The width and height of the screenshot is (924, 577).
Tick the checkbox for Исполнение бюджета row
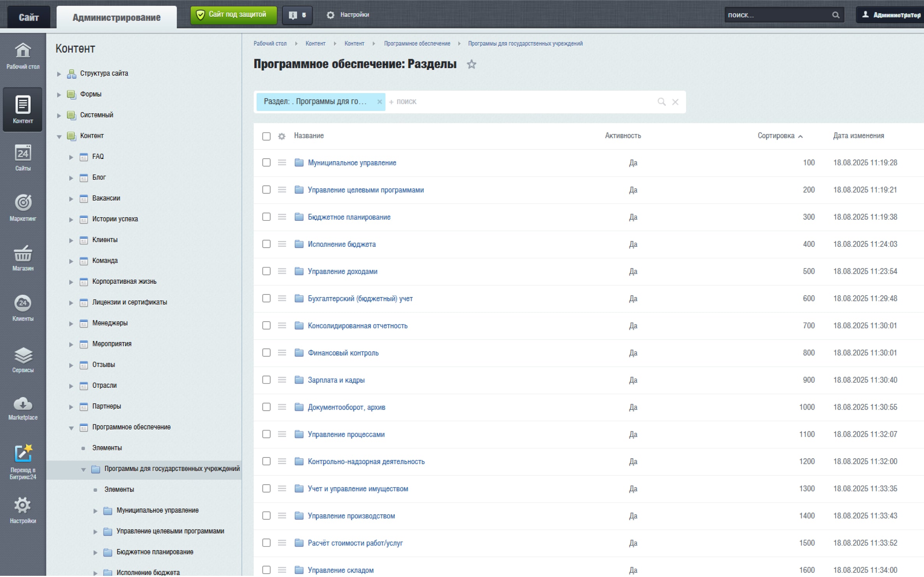(x=266, y=244)
